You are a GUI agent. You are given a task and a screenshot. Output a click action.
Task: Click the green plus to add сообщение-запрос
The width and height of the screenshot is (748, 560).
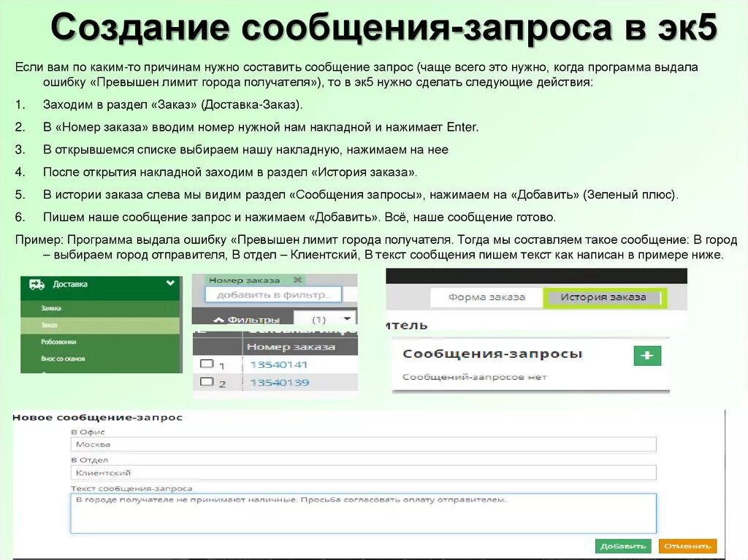pos(647,356)
